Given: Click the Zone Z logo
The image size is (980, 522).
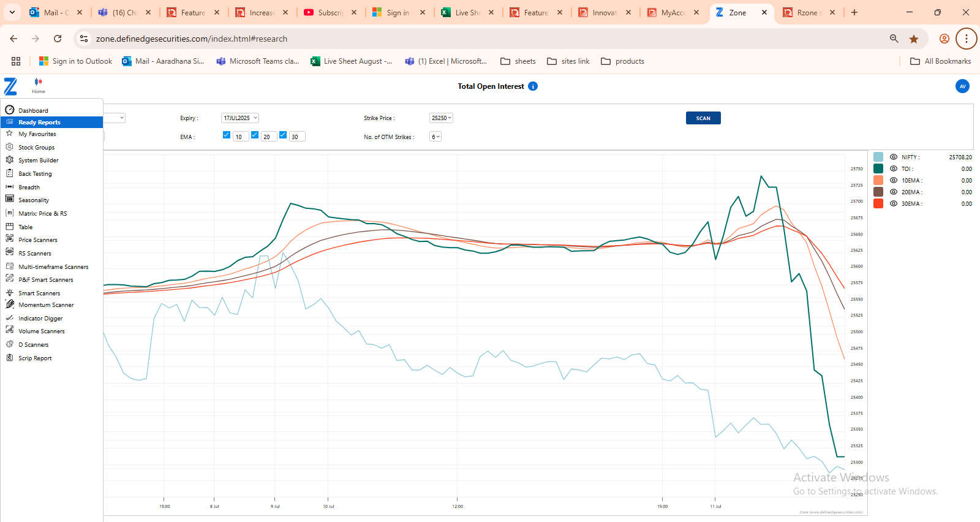Looking at the screenshot, I should click(10, 86).
